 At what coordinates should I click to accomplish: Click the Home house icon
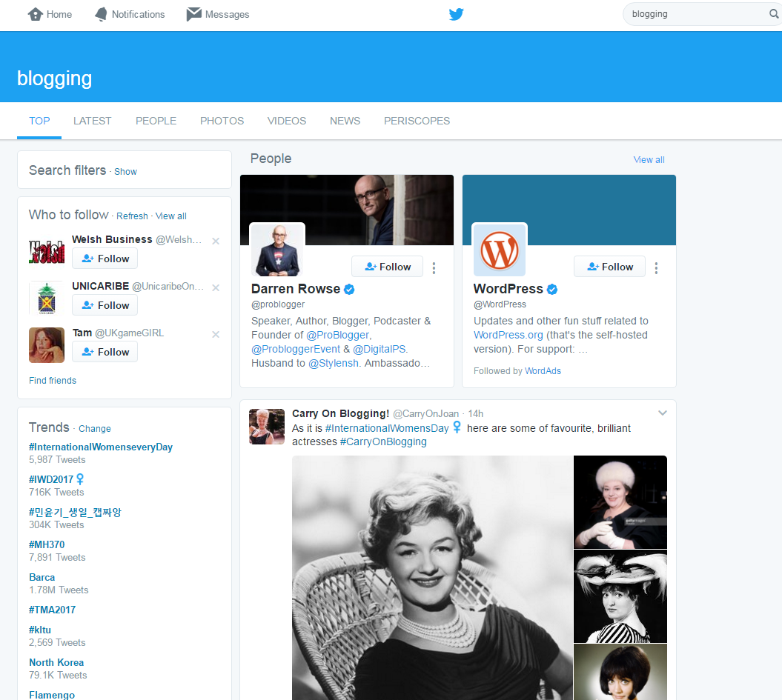35,14
